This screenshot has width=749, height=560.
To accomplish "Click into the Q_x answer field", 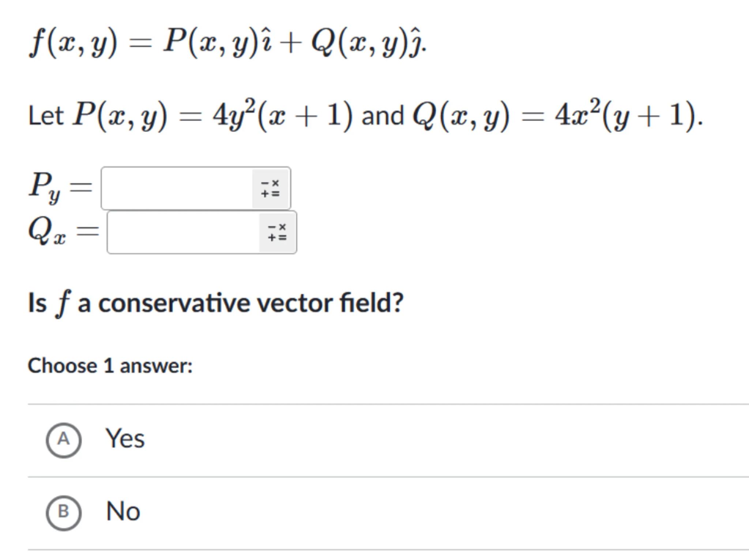I will 184,233.
